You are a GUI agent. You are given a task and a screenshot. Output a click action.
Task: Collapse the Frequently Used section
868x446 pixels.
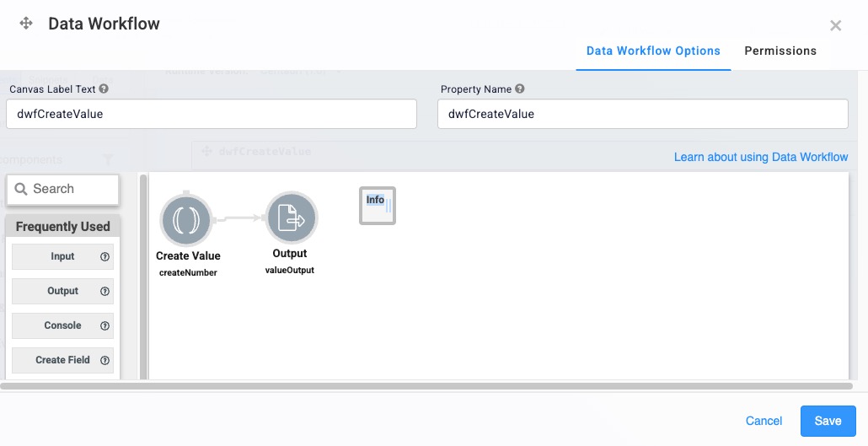coord(62,227)
